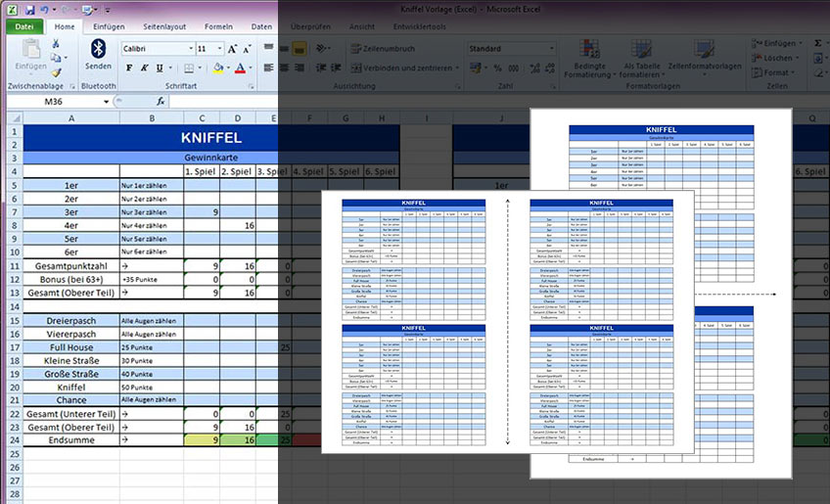The image size is (830, 504).
Task: Click the Als Tabelle formatieren icon
Action: 641,49
